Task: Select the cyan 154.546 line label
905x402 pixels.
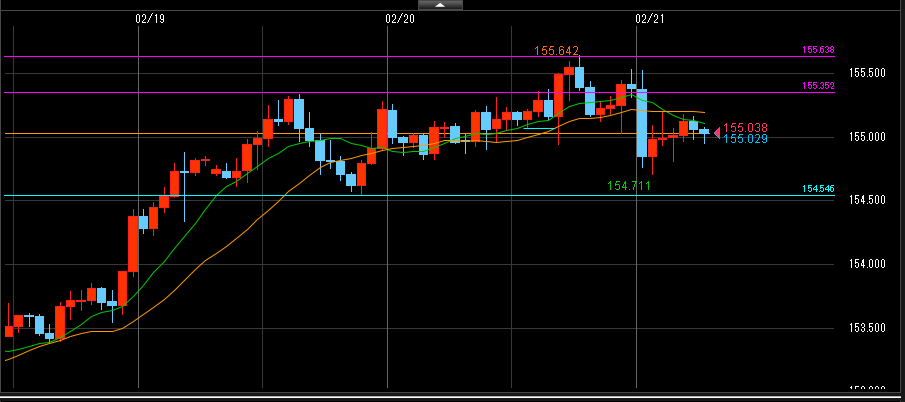Action: (818, 188)
